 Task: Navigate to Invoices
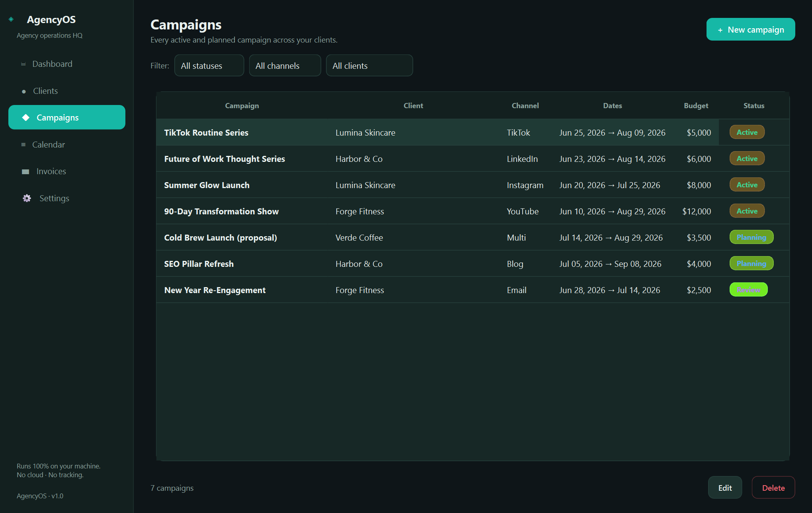coord(67,171)
